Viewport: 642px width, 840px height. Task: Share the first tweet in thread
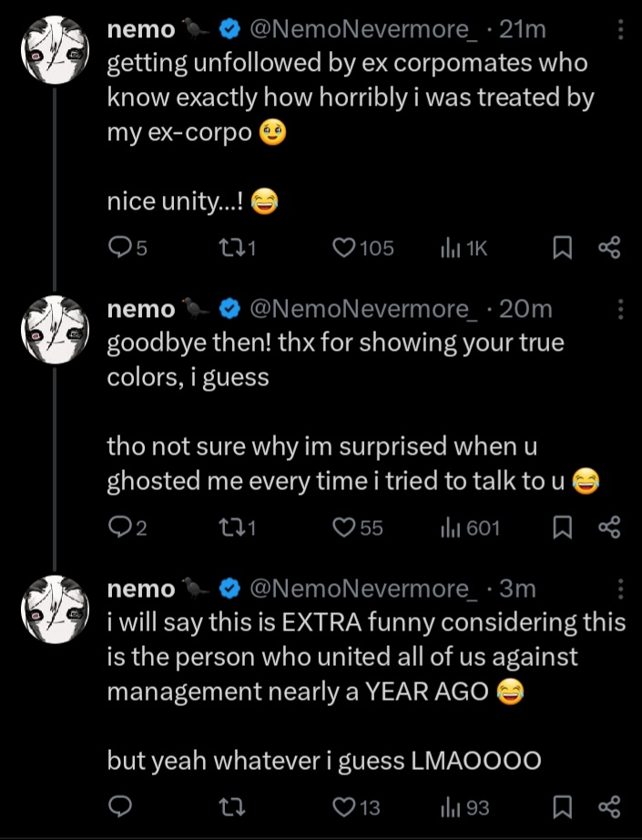607,248
